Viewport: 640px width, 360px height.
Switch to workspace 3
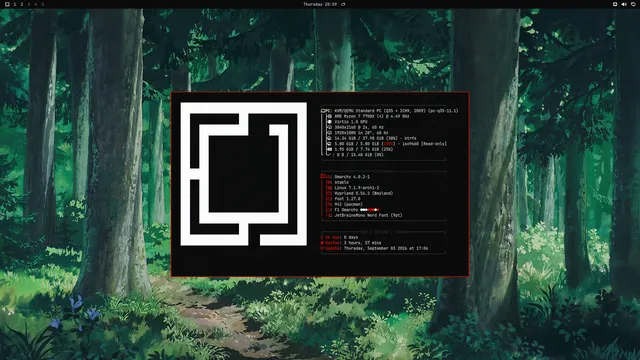pyautogui.click(x=29, y=4)
